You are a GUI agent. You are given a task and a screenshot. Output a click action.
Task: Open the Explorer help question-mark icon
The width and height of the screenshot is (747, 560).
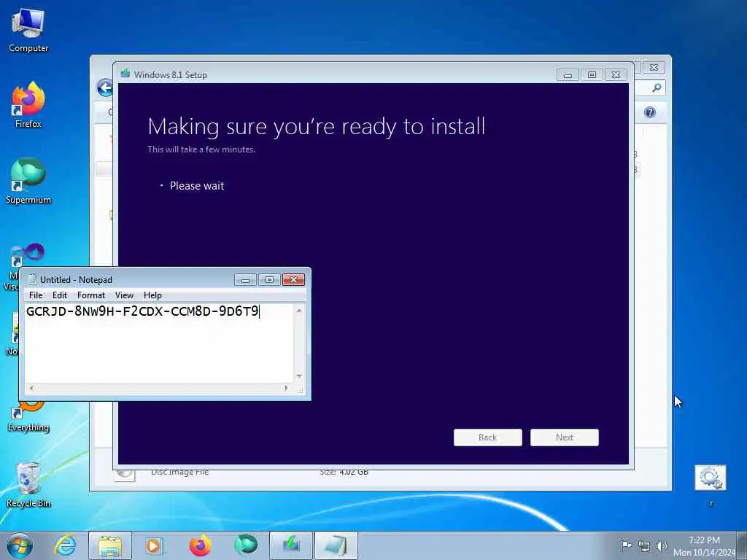click(649, 112)
